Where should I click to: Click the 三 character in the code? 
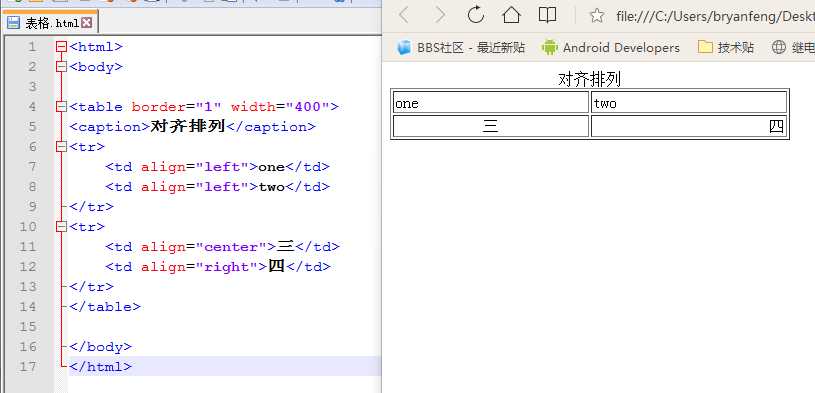pos(285,246)
